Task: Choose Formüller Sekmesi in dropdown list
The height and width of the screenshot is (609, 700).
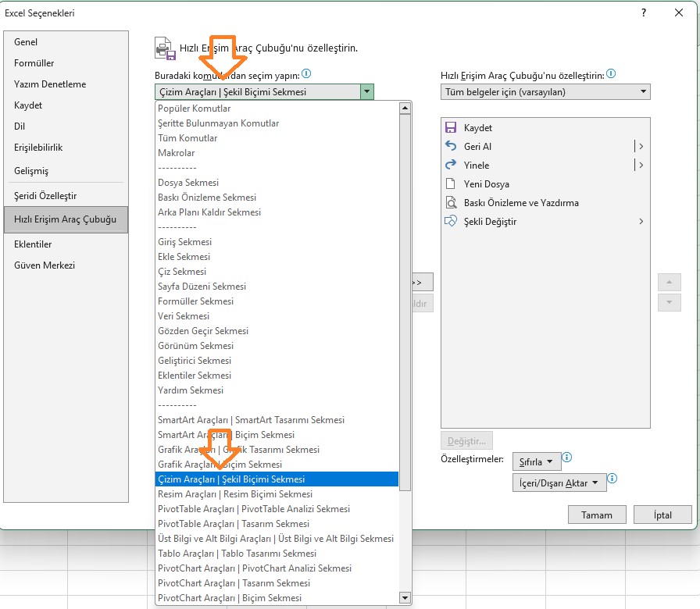Action: pos(277,301)
